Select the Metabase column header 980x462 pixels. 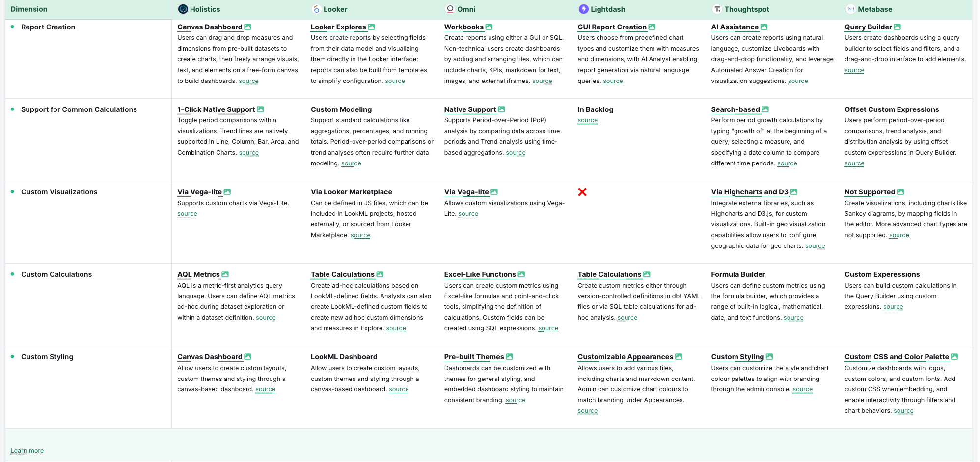pyautogui.click(x=875, y=9)
